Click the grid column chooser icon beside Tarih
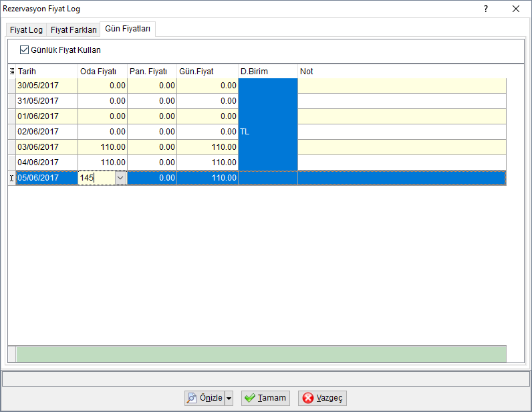 tap(12, 72)
